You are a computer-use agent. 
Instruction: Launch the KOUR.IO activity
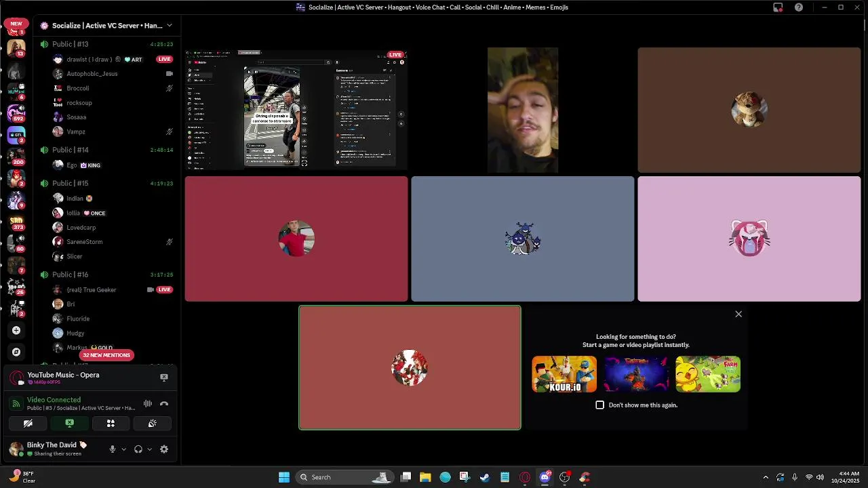[564, 374]
